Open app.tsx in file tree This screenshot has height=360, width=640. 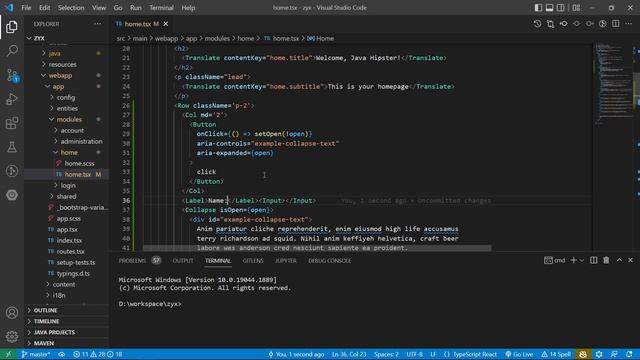[x=67, y=230]
